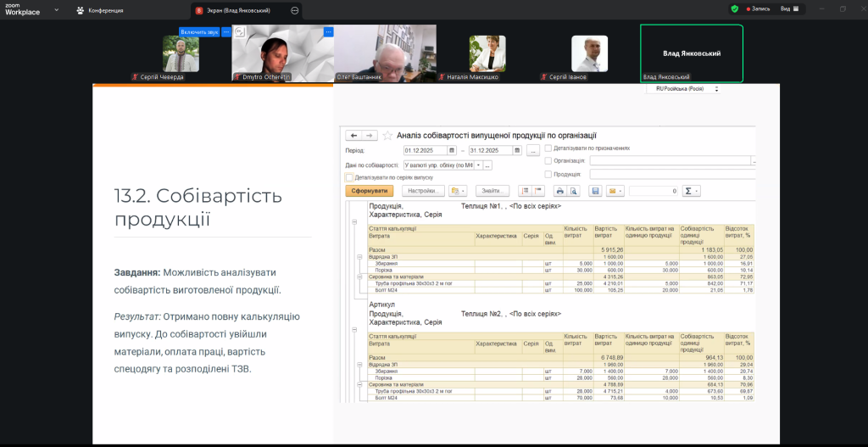The height and width of the screenshot is (447, 868).
Task: Open calendar for start date 01.12.2025
Action: [452, 150]
